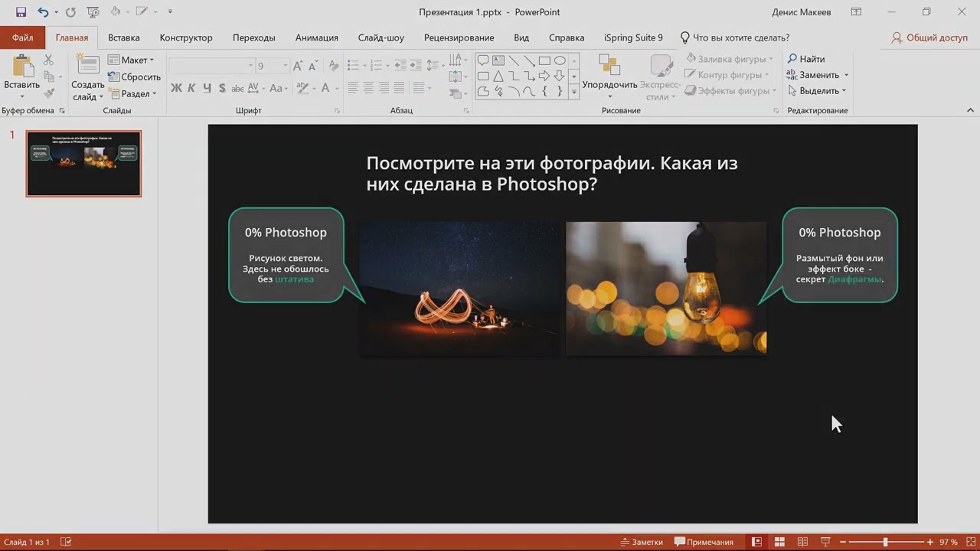This screenshot has height=551, width=980.
Task: Pick the straight line shape
Action: (514, 60)
